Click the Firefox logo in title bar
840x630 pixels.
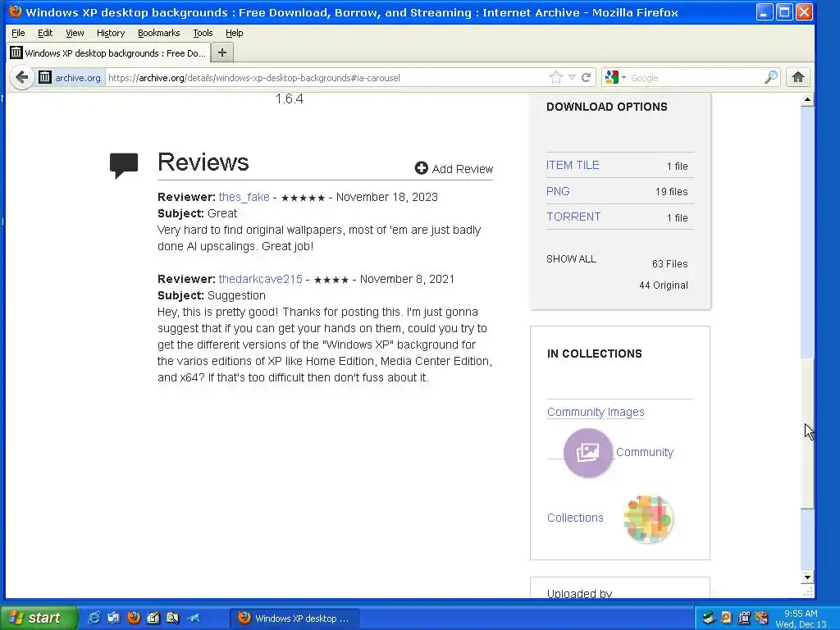[15, 11]
